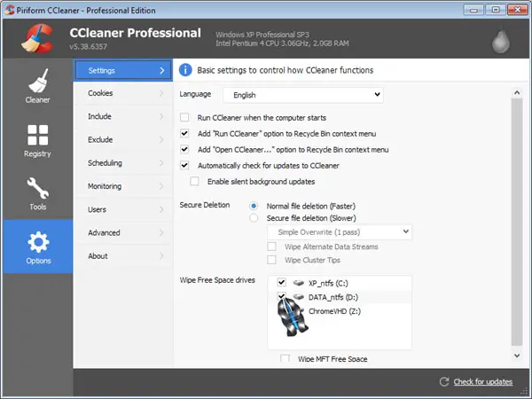
Task: Click the chevron next to Cookies
Action: (161, 93)
